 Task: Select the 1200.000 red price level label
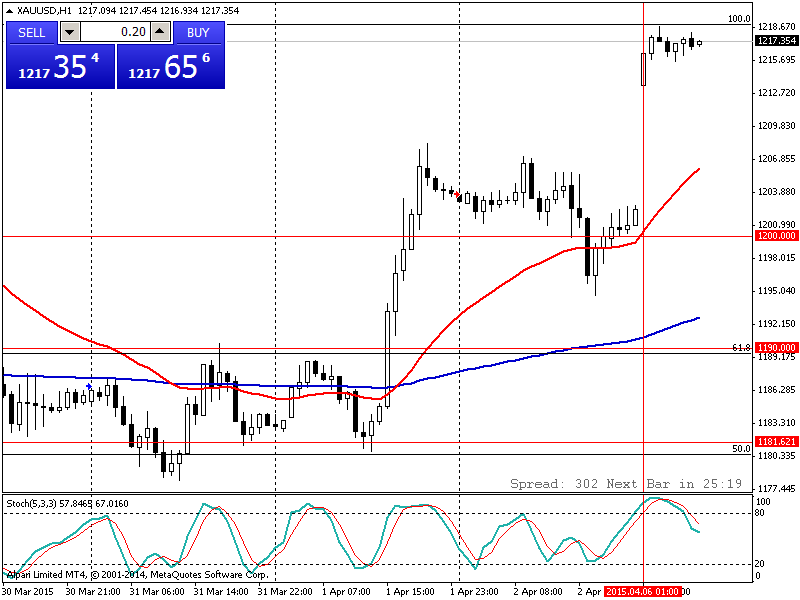pyautogui.click(x=776, y=236)
